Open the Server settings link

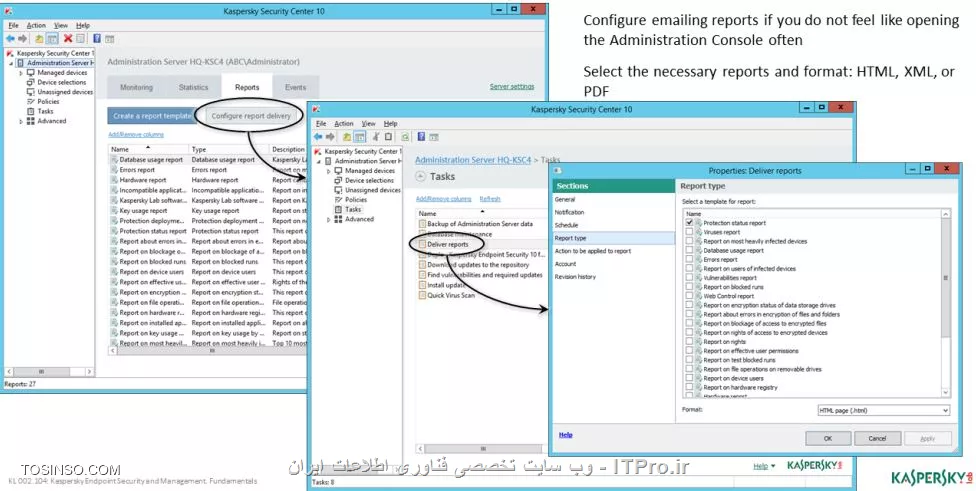pyautogui.click(x=512, y=87)
